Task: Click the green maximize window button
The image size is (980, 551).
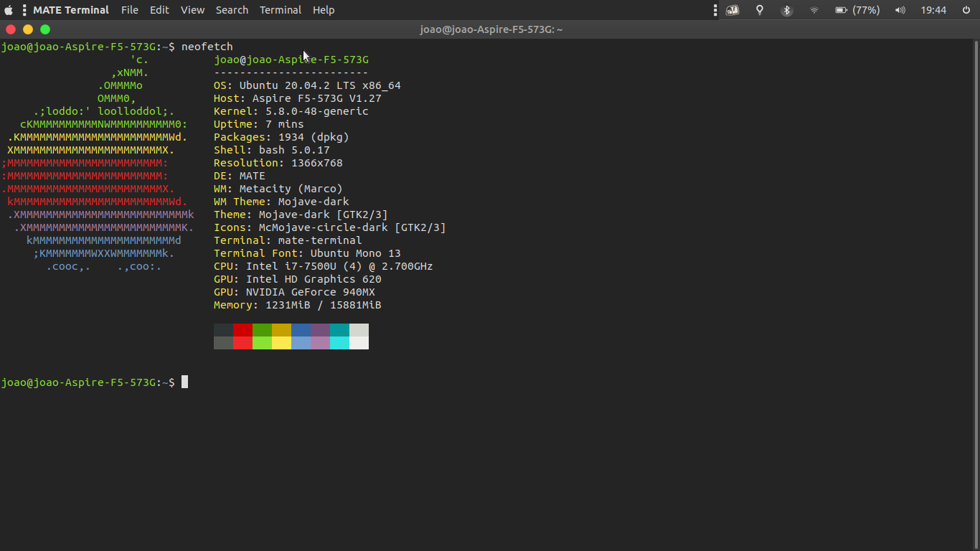Action: (x=45, y=29)
